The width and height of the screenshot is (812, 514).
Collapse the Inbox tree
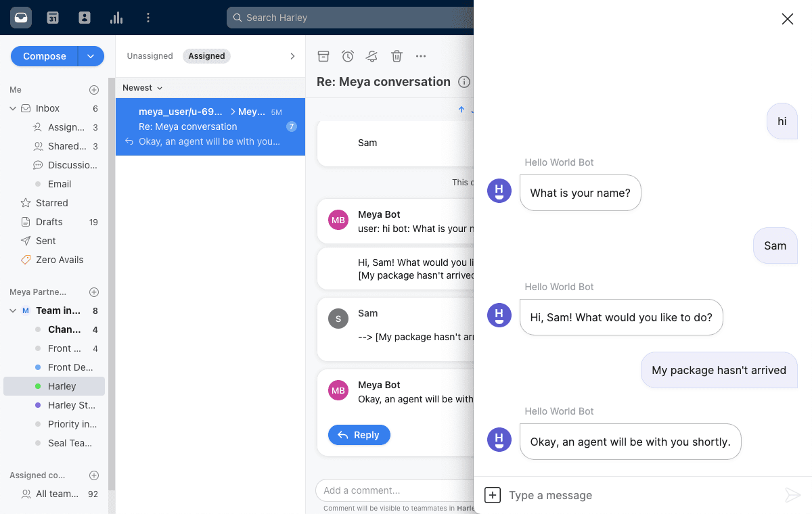[13, 108]
